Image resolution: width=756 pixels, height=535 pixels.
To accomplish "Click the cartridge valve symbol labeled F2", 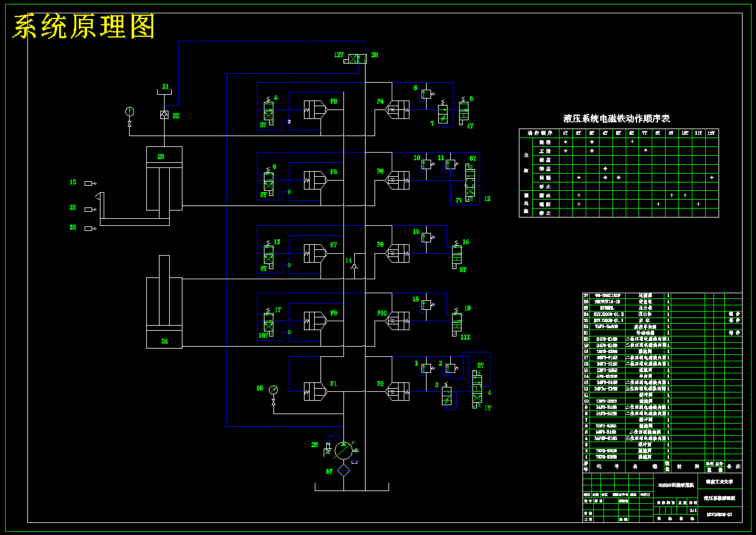I will point(398,391).
